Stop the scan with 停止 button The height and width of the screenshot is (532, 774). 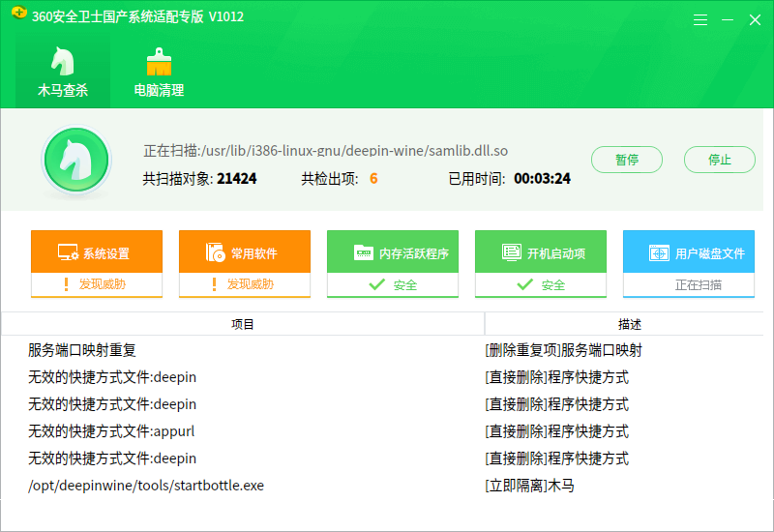[x=719, y=160]
